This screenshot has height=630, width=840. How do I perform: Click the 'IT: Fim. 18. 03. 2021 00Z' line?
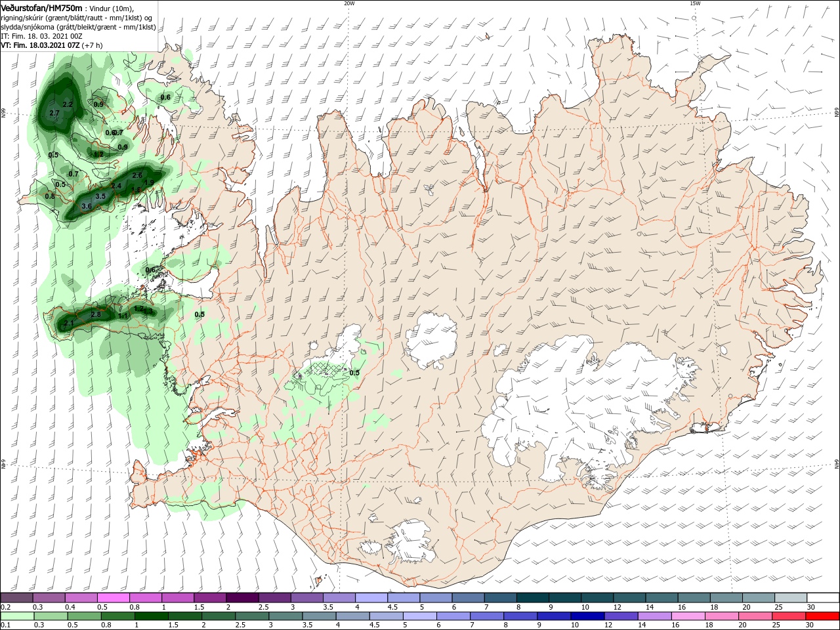click(41, 36)
